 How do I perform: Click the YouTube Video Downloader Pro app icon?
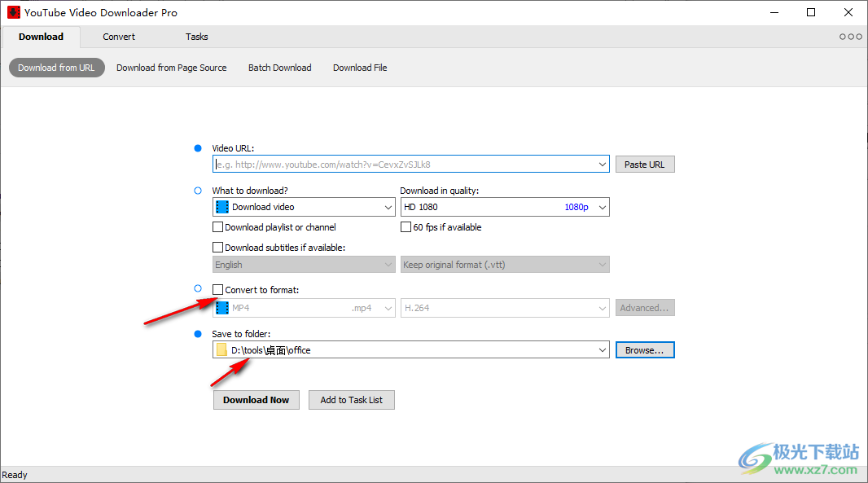tap(13, 12)
